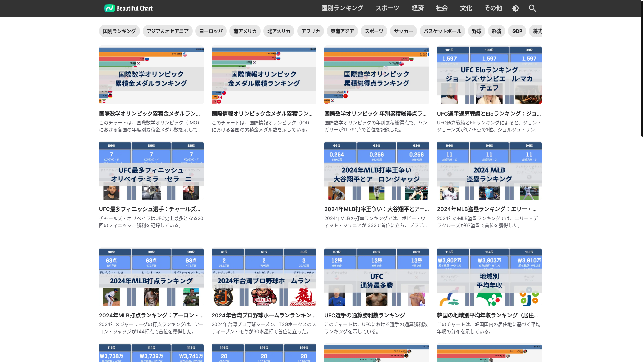Click title 2024年台湾プロ野球ホームランランキン link
The width and height of the screenshot is (644, 362).
[264, 315]
